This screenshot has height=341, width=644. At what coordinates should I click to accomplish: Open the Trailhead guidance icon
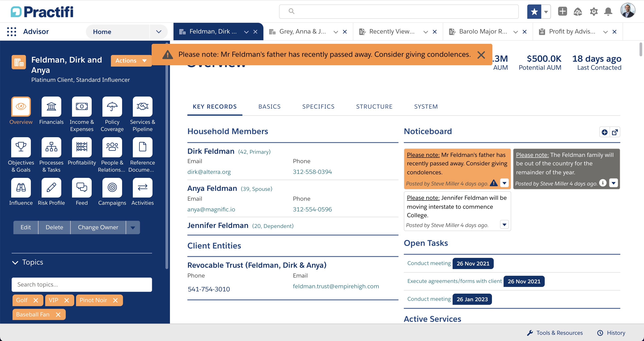tap(578, 11)
